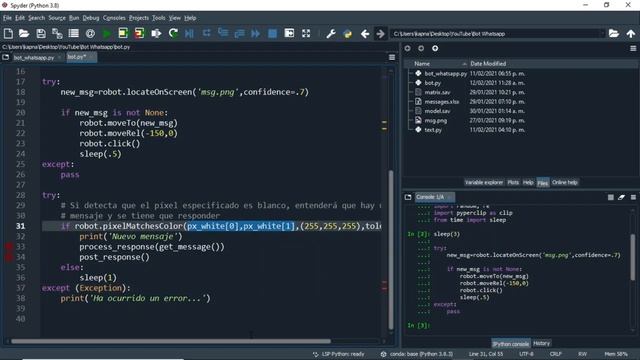Open the Search menu
The width and height of the screenshot is (640, 360).
(36, 18)
